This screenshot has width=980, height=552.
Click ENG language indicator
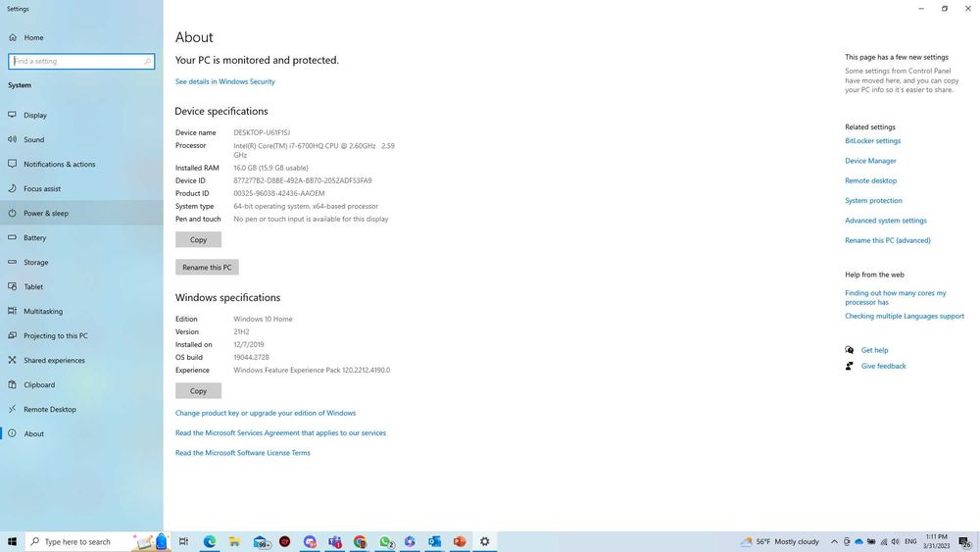[910, 542]
